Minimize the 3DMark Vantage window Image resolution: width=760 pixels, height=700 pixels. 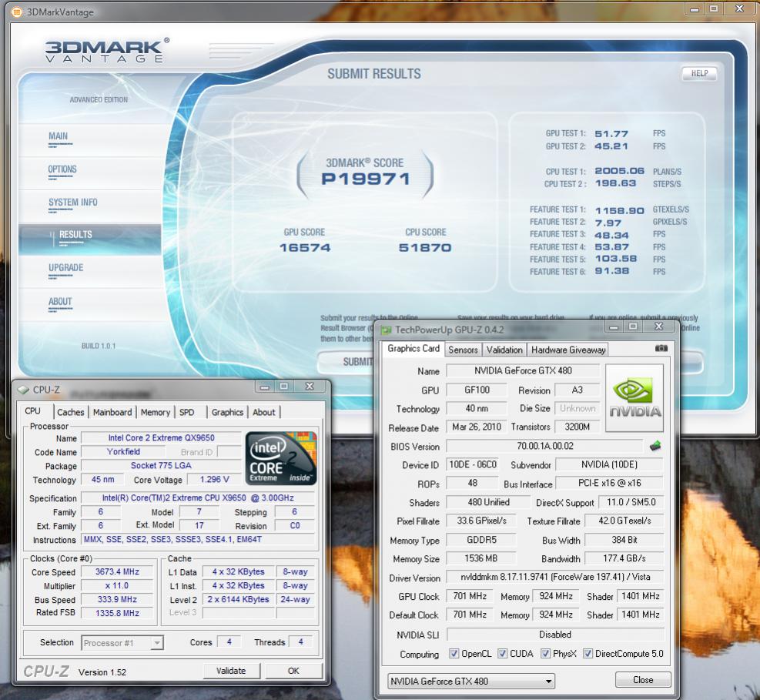pos(695,8)
